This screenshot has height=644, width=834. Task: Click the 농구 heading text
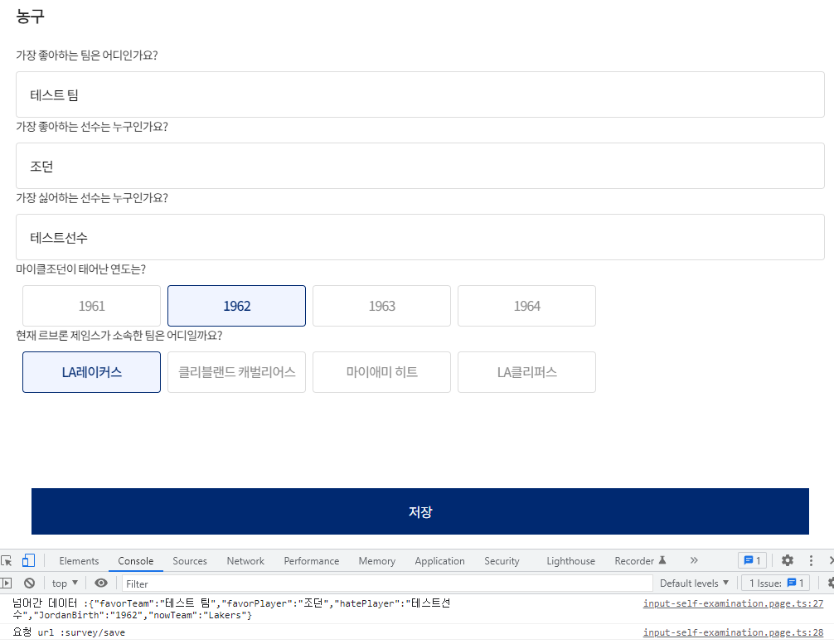tap(30, 16)
